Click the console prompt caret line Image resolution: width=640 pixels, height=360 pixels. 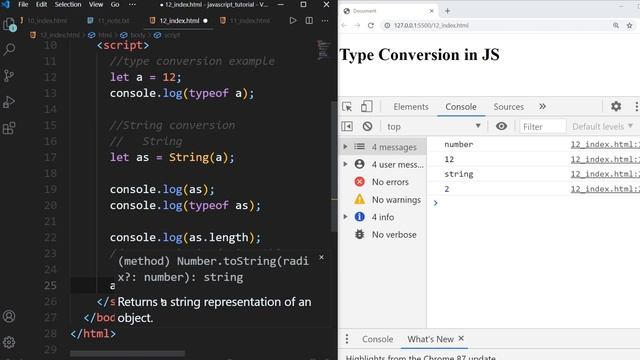(x=534, y=203)
